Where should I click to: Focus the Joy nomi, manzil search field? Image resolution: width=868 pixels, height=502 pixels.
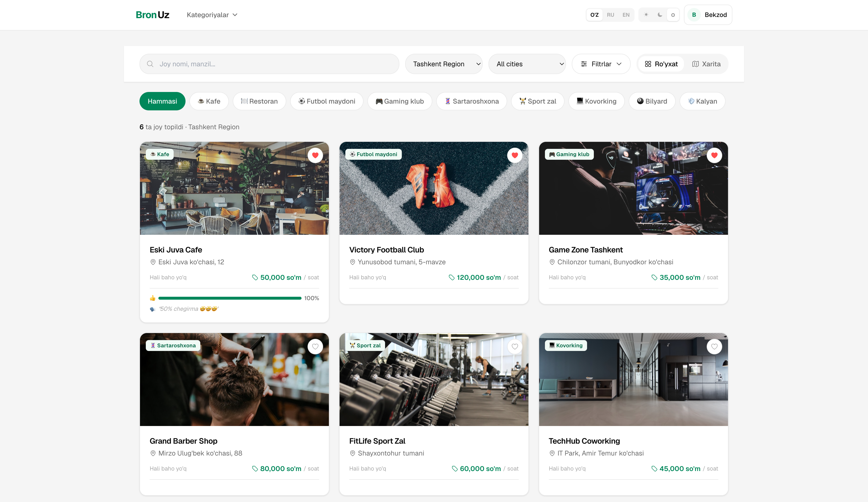[x=269, y=64]
